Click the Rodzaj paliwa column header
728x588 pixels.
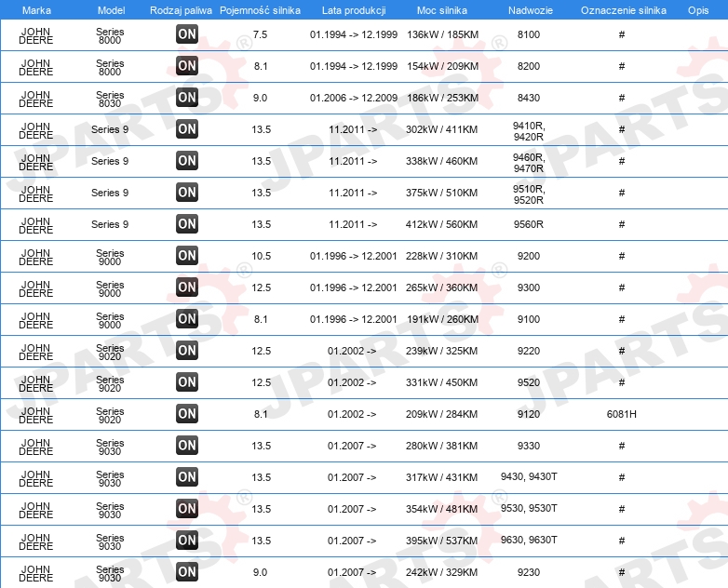[181, 10]
